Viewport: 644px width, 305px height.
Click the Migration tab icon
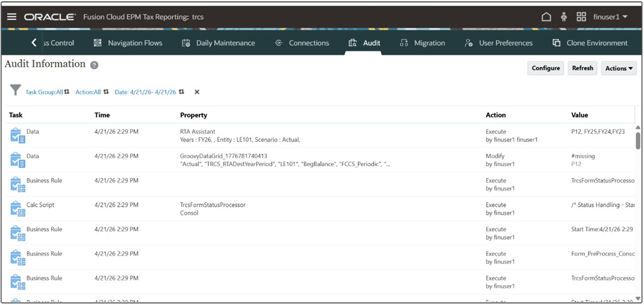(x=404, y=43)
